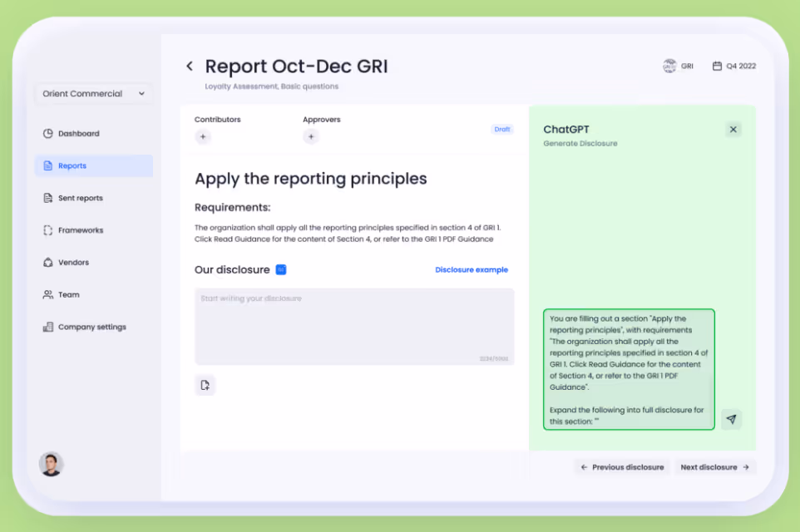This screenshot has width=800, height=532.
Task: Click the Requirements heading
Action: coord(232,207)
